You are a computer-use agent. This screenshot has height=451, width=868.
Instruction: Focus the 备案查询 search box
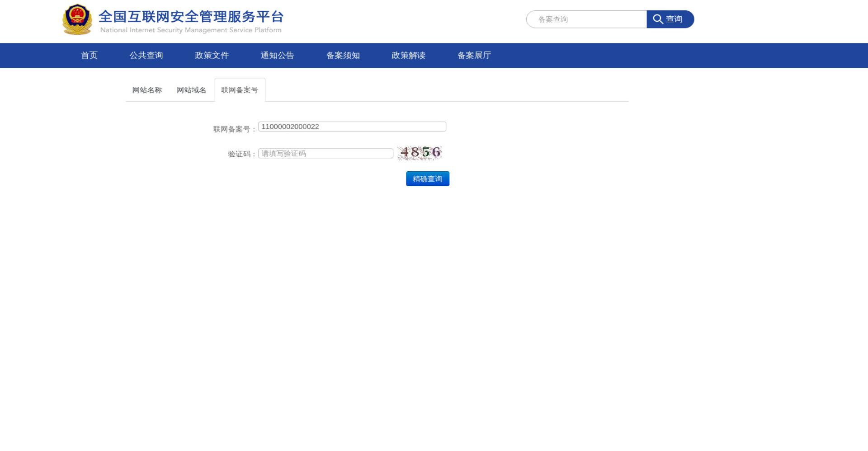click(x=586, y=19)
